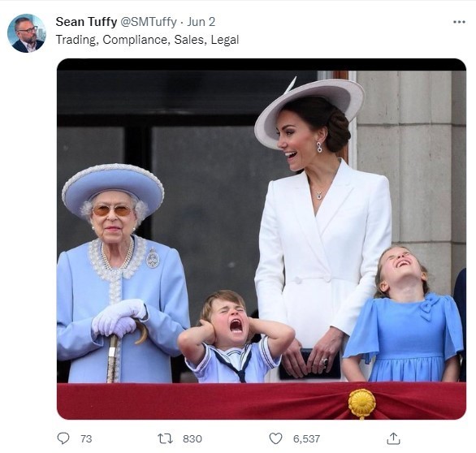This screenshot has height=453, width=476.
Task: Click the yellow rosette on red drape
Action: (361, 403)
